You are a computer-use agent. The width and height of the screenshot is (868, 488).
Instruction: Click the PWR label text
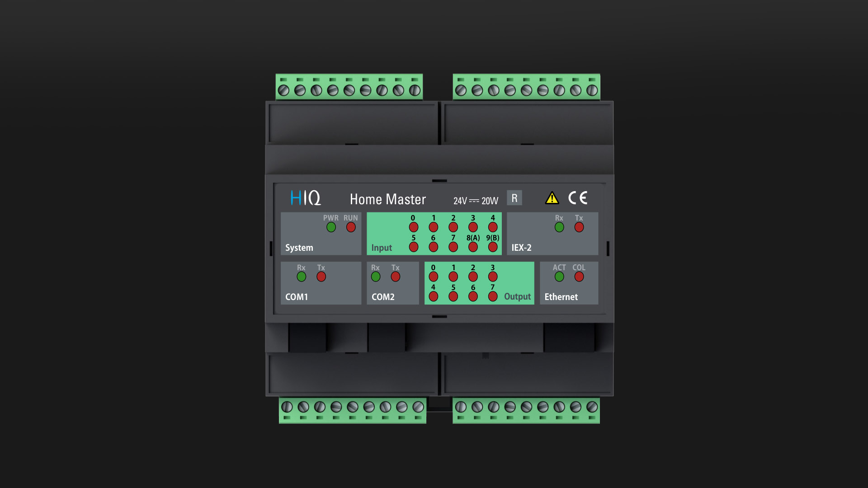click(x=331, y=218)
